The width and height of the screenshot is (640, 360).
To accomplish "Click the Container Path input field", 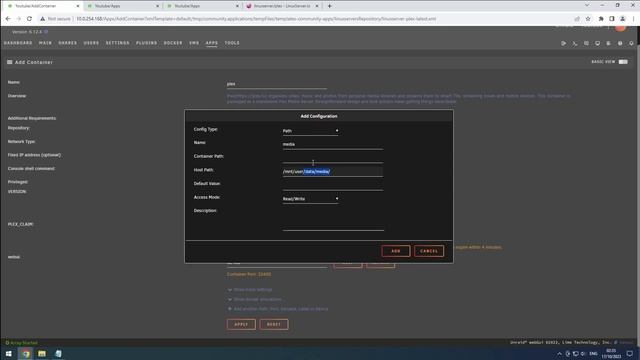I will point(333,158).
